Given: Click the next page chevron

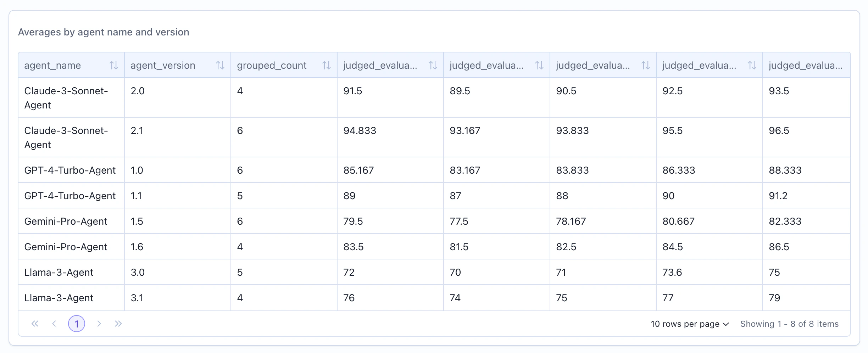Looking at the screenshot, I should point(99,324).
